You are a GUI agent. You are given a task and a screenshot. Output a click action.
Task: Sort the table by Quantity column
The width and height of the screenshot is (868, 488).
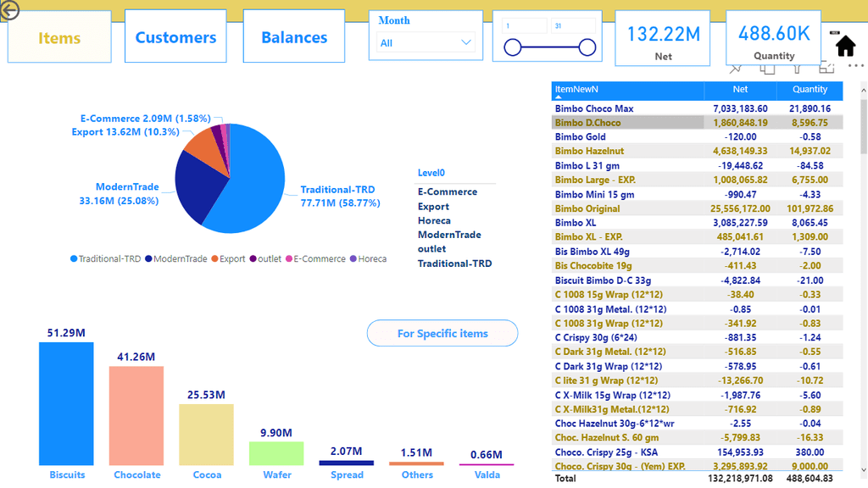click(x=810, y=89)
